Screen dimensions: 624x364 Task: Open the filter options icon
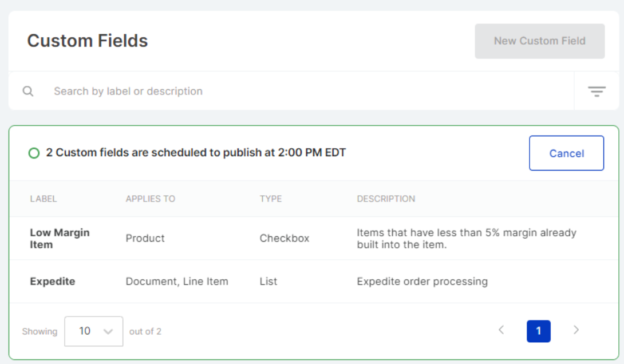597,92
